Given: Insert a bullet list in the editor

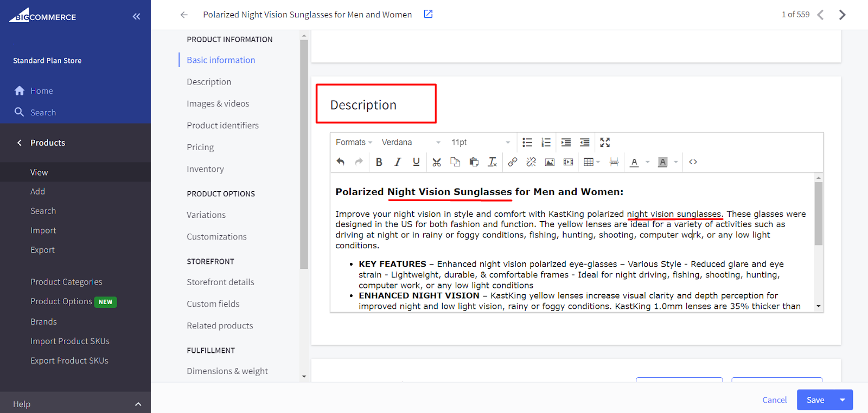Looking at the screenshot, I should 527,143.
